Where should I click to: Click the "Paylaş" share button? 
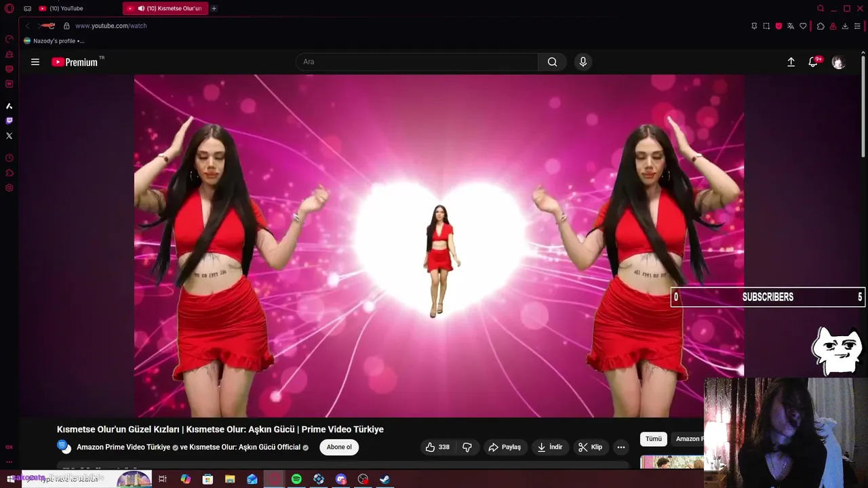(505, 447)
